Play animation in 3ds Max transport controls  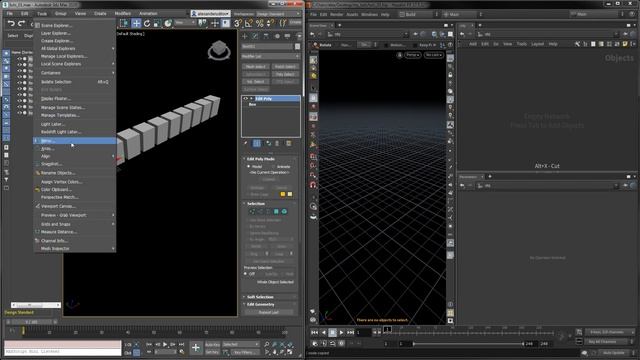pos(165,344)
